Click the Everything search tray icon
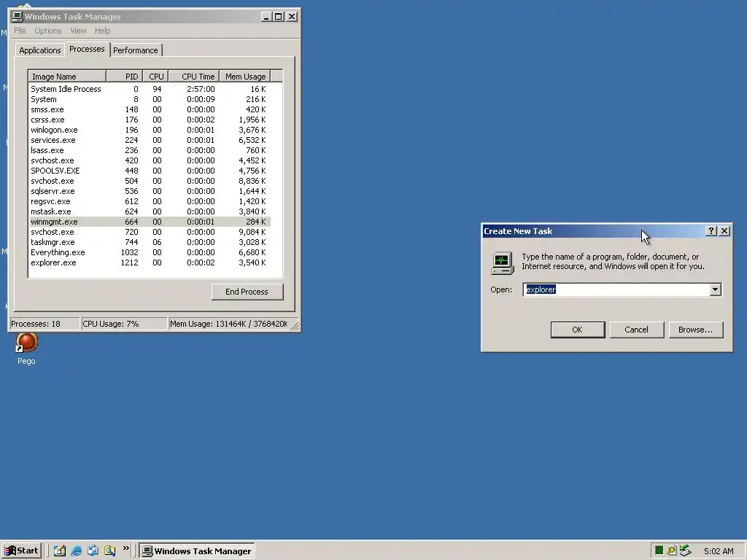 672,551
